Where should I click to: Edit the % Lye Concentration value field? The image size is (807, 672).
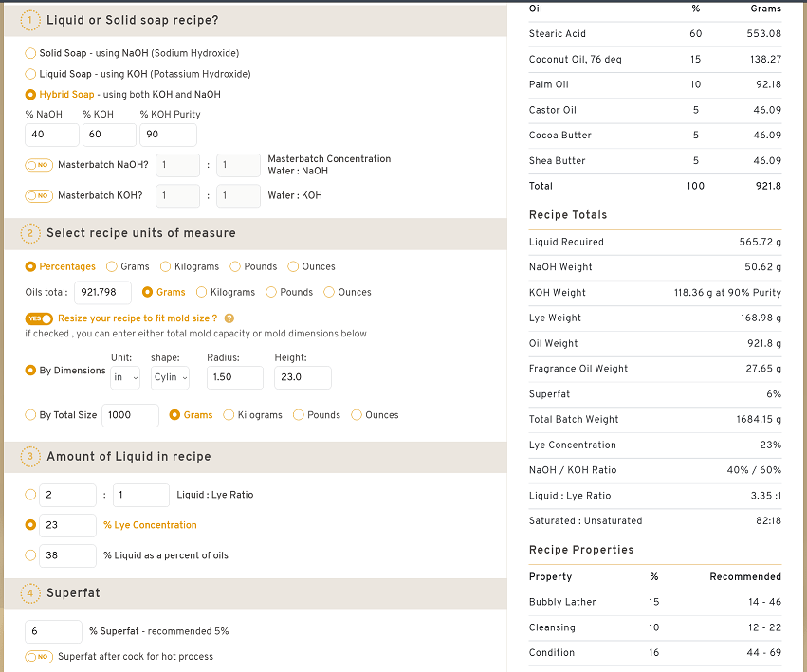67,525
